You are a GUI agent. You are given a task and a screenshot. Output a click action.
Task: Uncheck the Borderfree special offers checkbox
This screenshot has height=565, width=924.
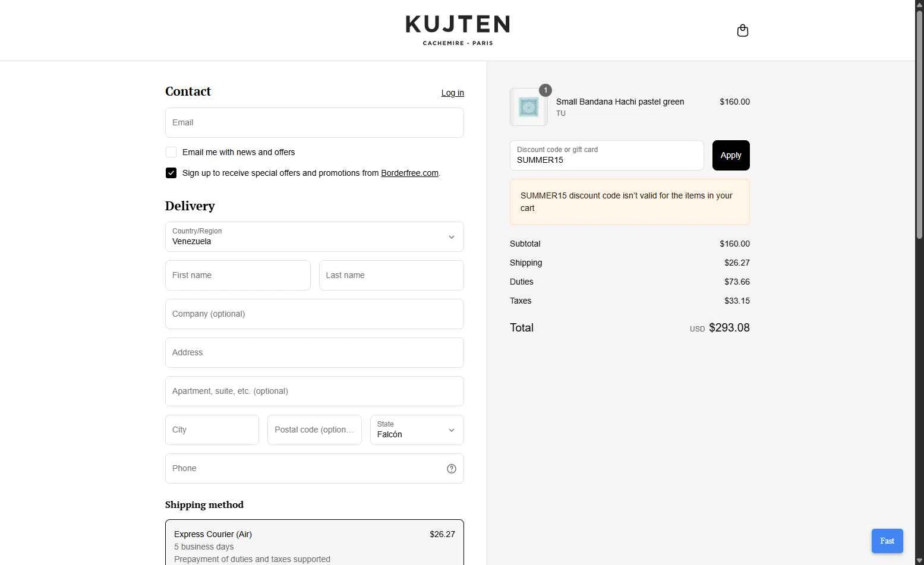pyautogui.click(x=171, y=173)
